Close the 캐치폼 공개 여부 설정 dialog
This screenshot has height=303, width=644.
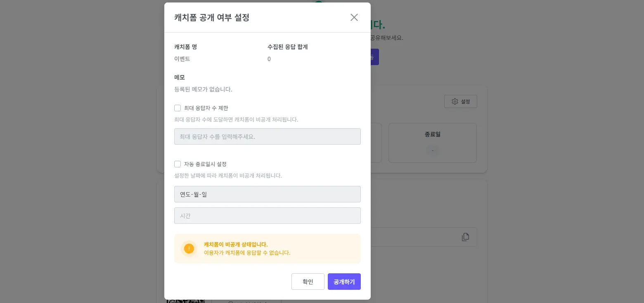[x=354, y=17]
